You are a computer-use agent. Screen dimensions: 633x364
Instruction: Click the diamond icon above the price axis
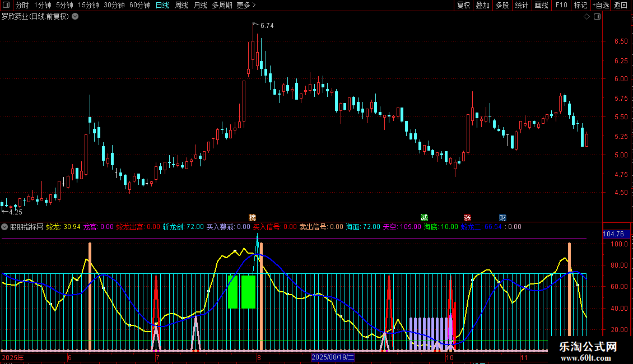click(x=587, y=17)
